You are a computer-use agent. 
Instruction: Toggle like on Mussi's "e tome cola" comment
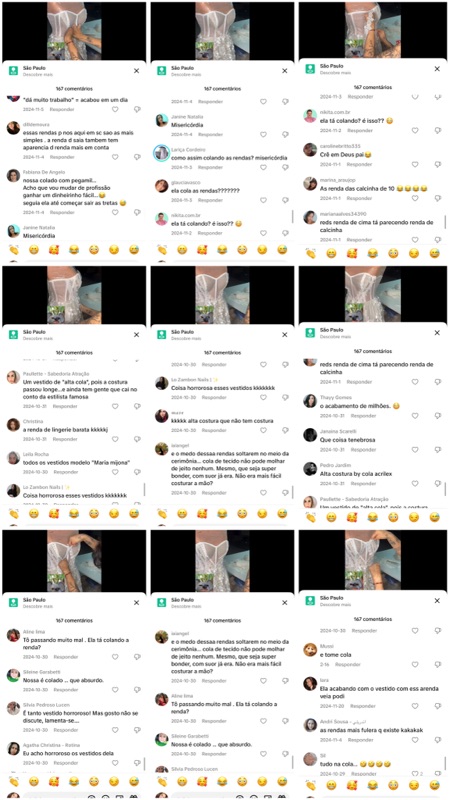tap(415, 665)
